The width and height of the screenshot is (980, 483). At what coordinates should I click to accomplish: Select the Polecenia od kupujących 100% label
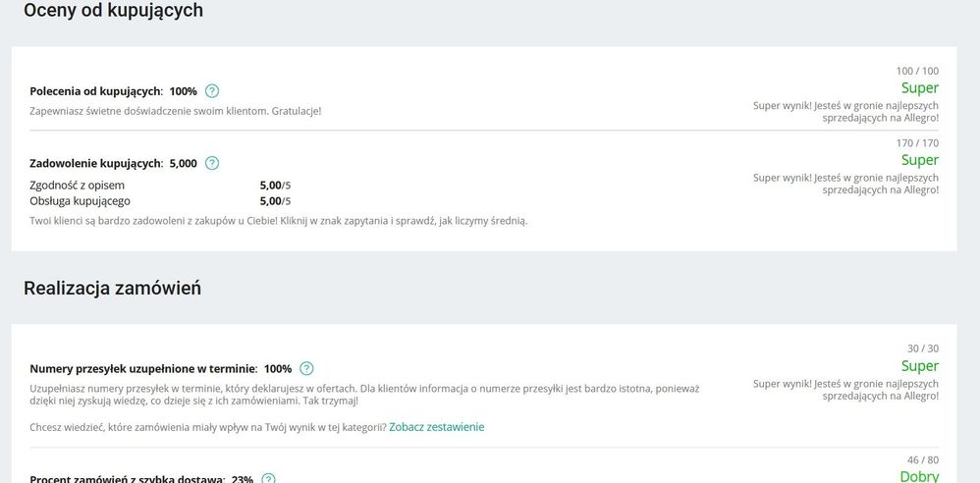pyautogui.click(x=113, y=91)
